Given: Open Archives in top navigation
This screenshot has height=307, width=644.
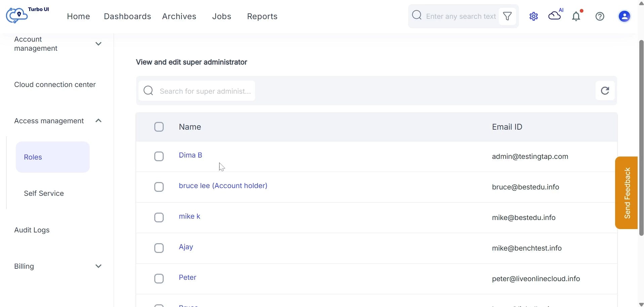Looking at the screenshot, I should [179, 16].
